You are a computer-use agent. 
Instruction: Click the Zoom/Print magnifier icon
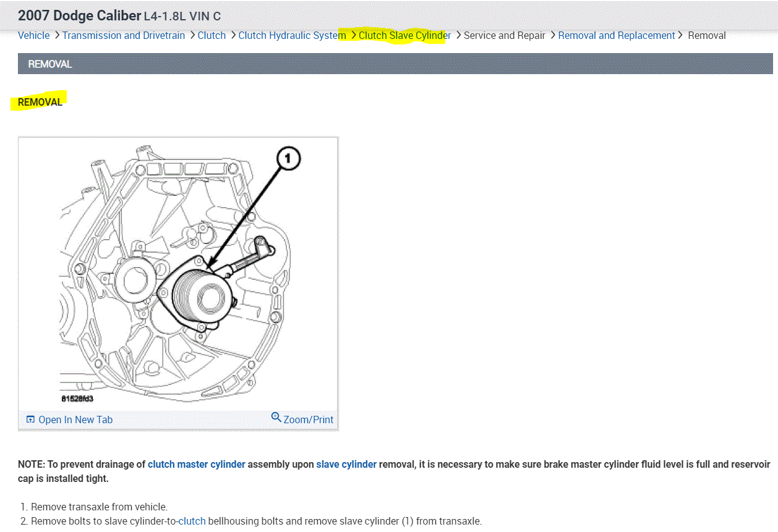pyautogui.click(x=276, y=418)
